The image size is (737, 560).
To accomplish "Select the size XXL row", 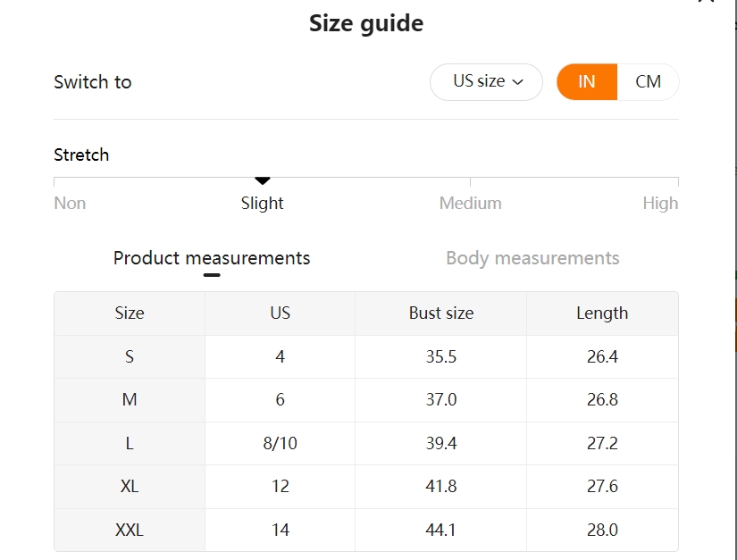I will tap(366, 530).
